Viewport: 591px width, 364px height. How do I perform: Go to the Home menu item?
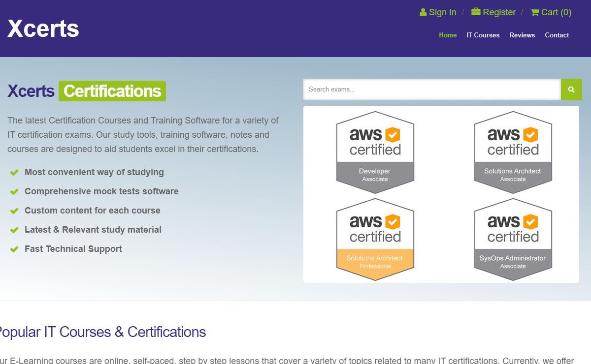click(448, 35)
